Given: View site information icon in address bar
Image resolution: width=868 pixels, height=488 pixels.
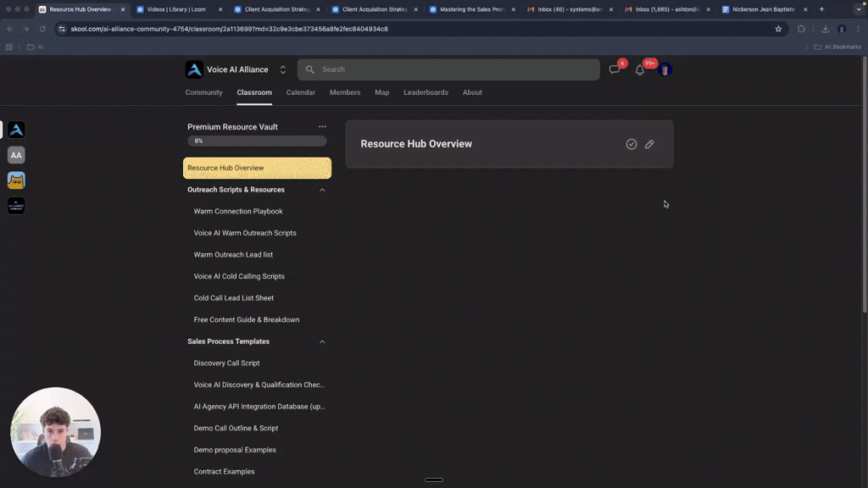Looking at the screenshot, I should click(62, 29).
